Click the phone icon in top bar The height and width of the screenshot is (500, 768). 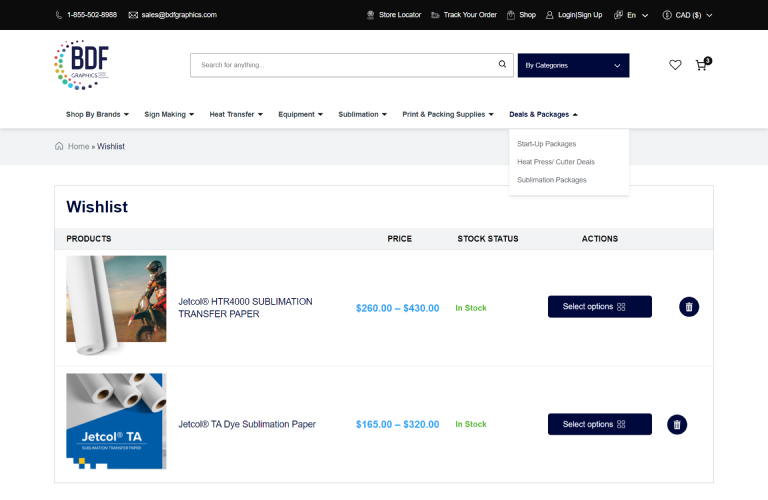(59, 15)
